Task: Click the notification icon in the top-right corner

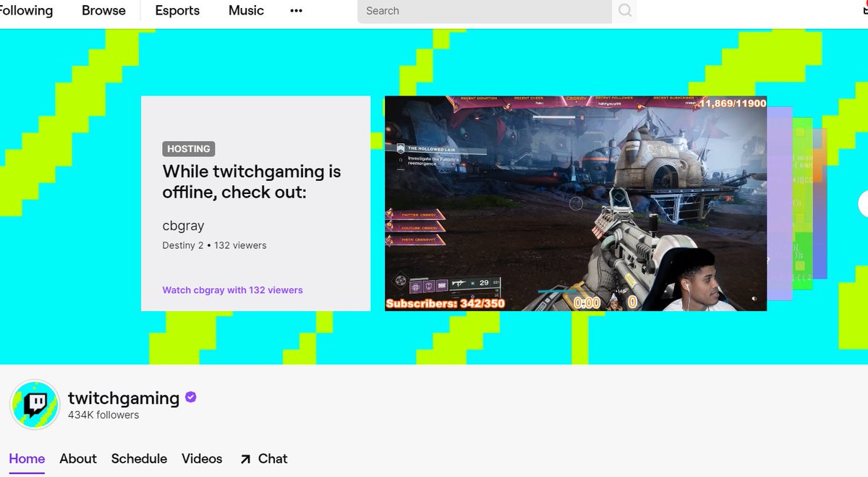Action: [x=864, y=7]
